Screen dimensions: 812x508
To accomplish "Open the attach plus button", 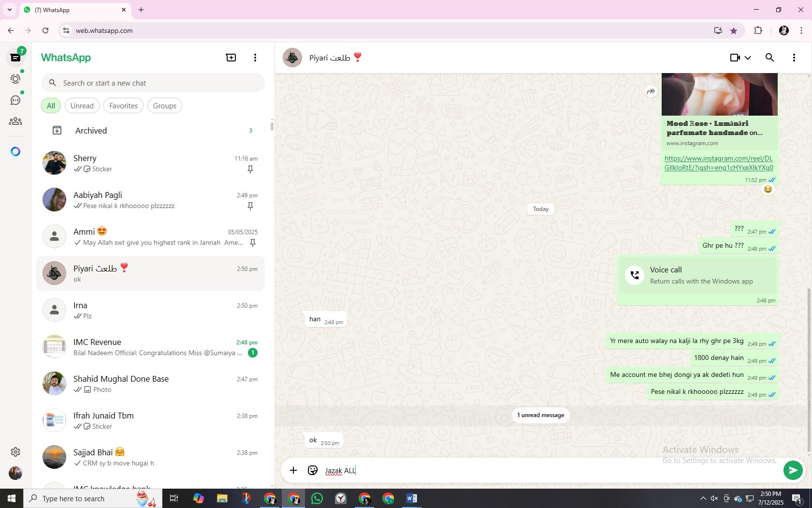I will pos(293,470).
